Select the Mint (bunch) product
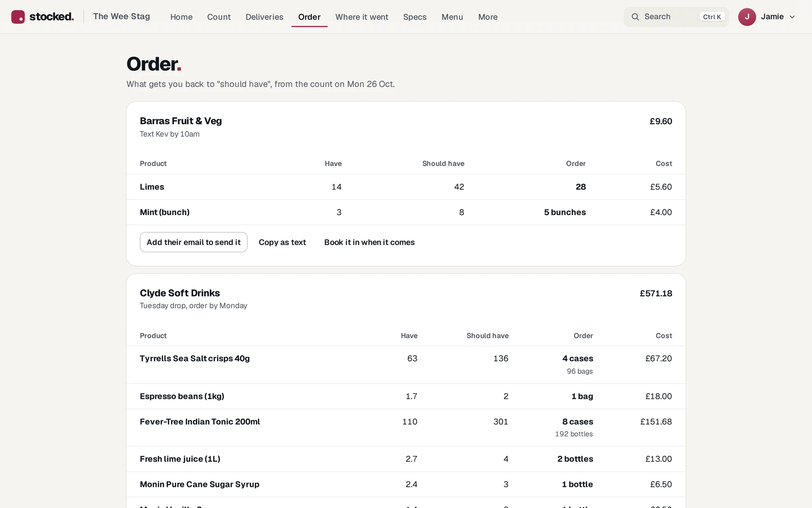The width and height of the screenshot is (812, 508). pos(164,212)
